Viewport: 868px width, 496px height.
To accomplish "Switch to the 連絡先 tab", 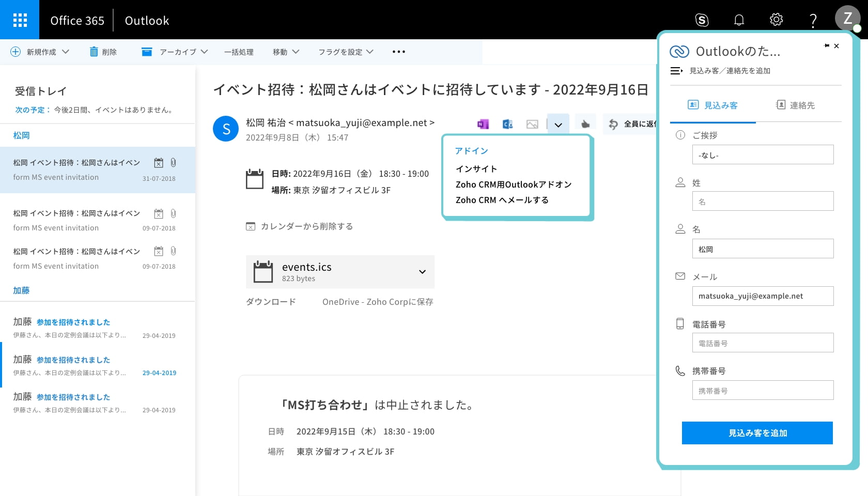I will [x=796, y=105].
